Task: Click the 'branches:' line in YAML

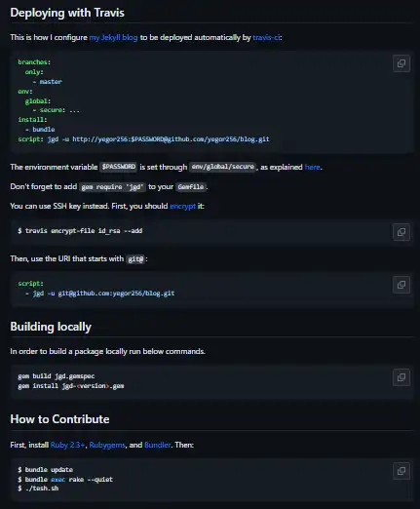Action: [x=34, y=62]
